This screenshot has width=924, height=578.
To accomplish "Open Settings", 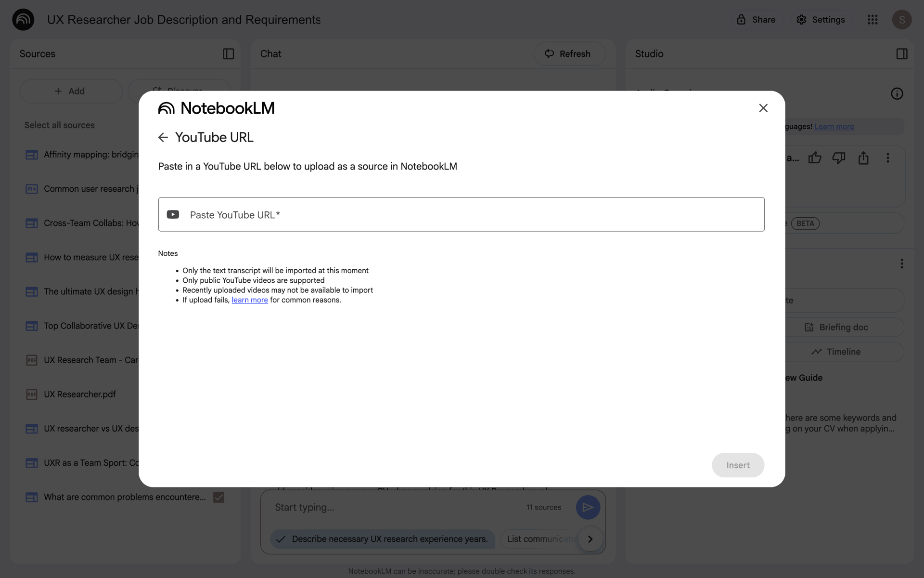I will coord(821,20).
